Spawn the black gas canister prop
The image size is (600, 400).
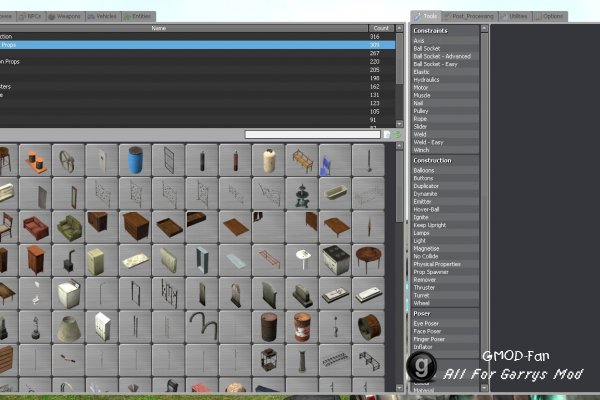(202, 160)
